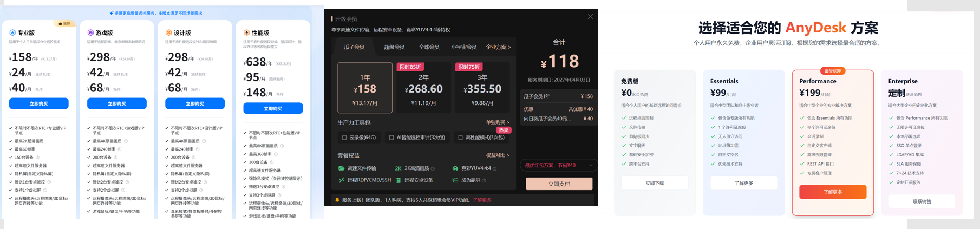Open the 了解更多 link in notice bar
The height and width of the screenshot is (229, 980).
pyautogui.click(x=482, y=200)
